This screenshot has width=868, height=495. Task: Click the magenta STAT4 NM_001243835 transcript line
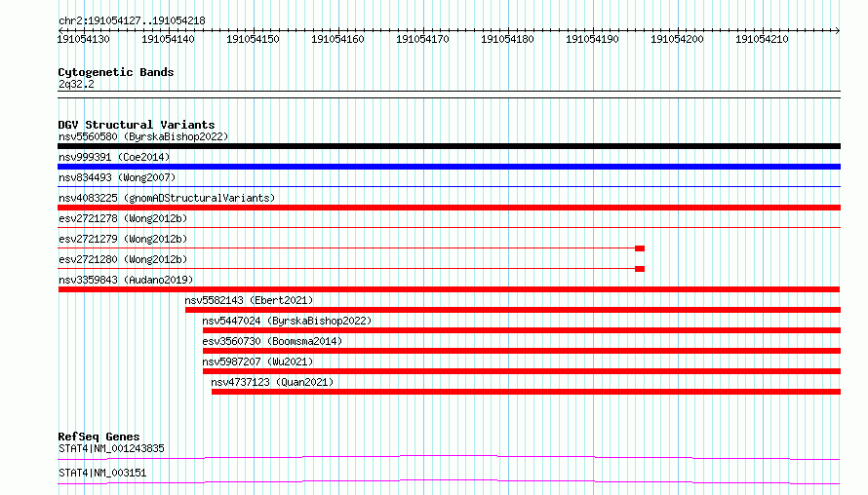coord(449,457)
